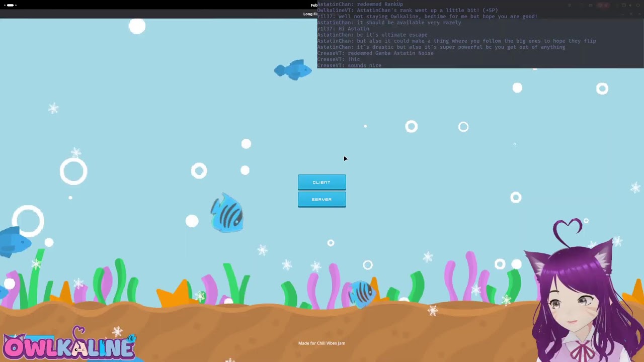Viewport: 644px width, 362px height.
Task: Select r1l37 'well not staying Owlkaline' chat line
Action: pos(427,17)
